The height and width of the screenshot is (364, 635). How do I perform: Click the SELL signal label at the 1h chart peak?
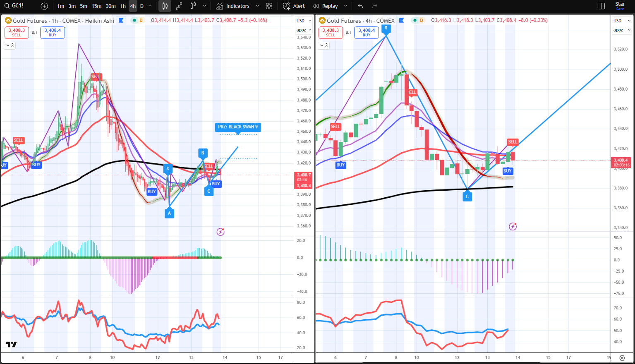[96, 77]
